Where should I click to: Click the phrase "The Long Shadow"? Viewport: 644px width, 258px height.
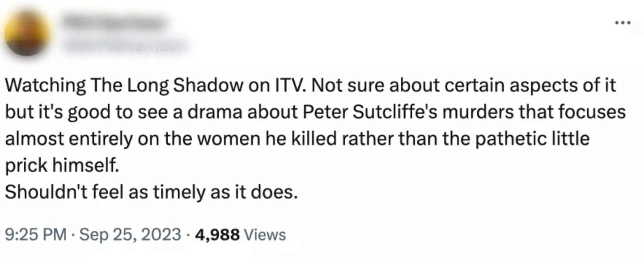tap(140, 86)
